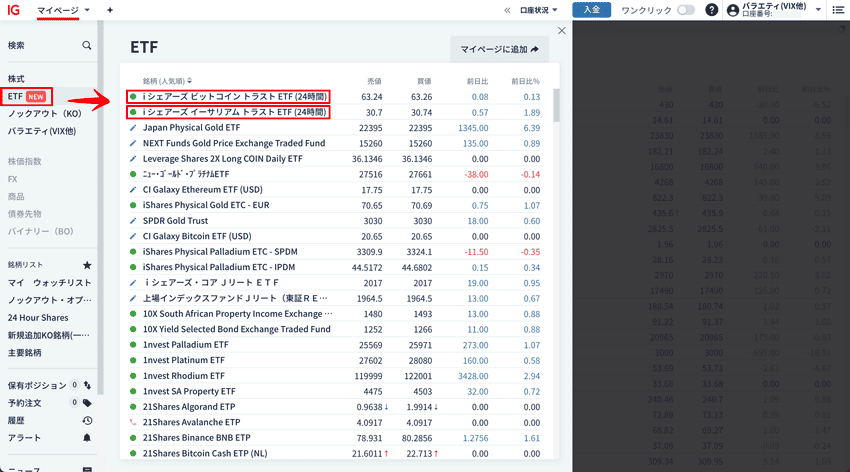Viewport: 850px width, 472px height.
Task: Click the 入金 deposit button
Action: [591, 10]
